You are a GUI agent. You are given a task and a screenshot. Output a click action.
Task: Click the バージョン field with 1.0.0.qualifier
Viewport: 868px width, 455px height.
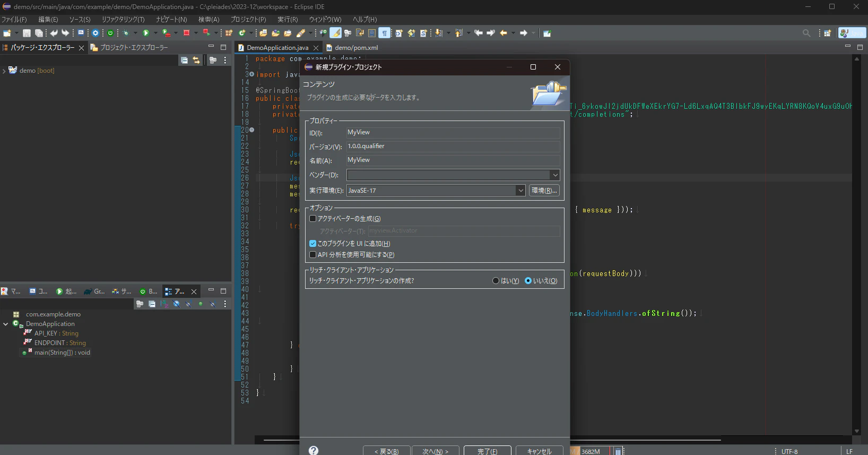point(453,147)
